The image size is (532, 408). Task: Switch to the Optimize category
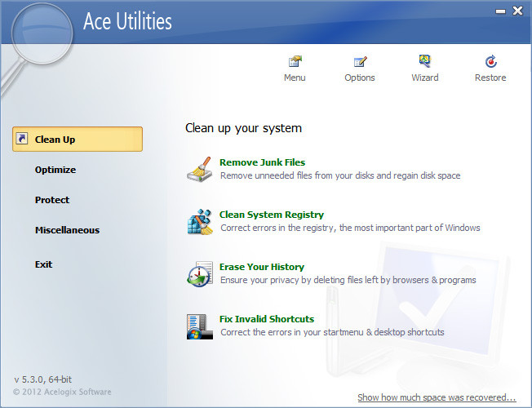pyautogui.click(x=55, y=170)
